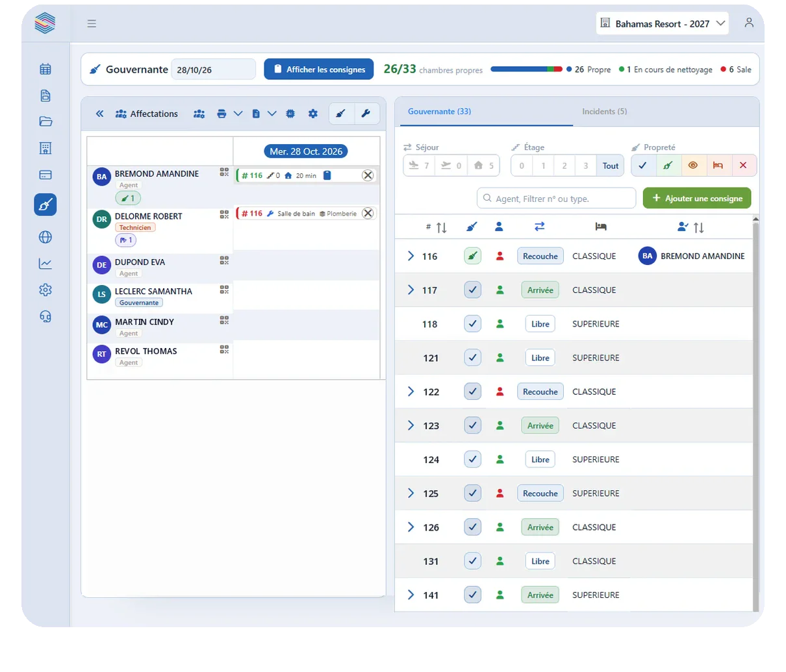The width and height of the screenshot is (786, 672).
Task: Open the calendar planning sidebar icon
Action: pyautogui.click(x=45, y=69)
